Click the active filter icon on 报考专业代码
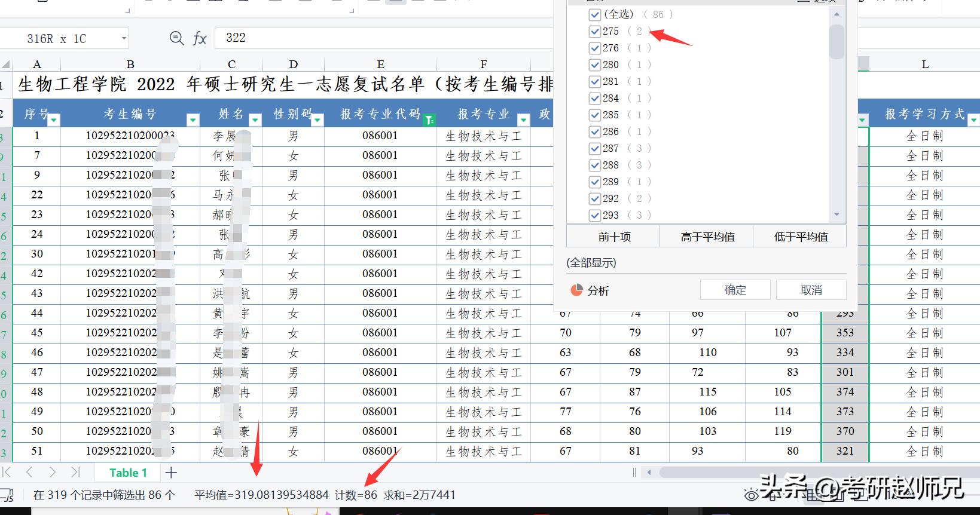This screenshot has width=980, height=515. pyautogui.click(x=429, y=120)
